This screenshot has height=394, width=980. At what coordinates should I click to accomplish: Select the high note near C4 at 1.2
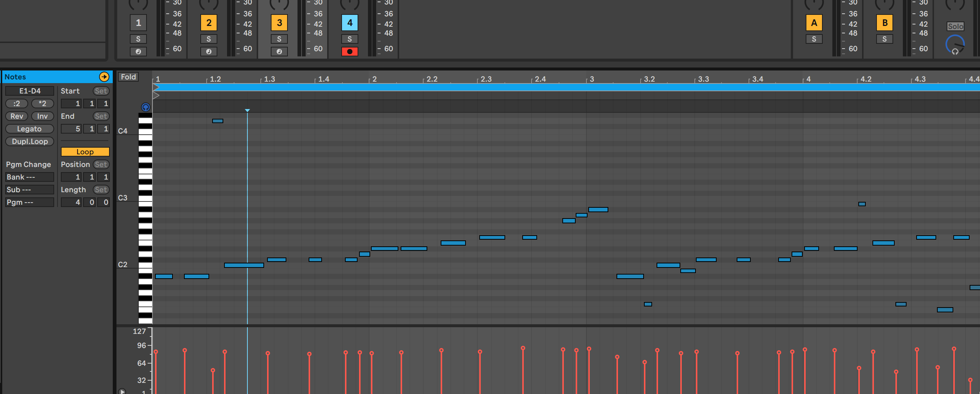click(x=218, y=121)
